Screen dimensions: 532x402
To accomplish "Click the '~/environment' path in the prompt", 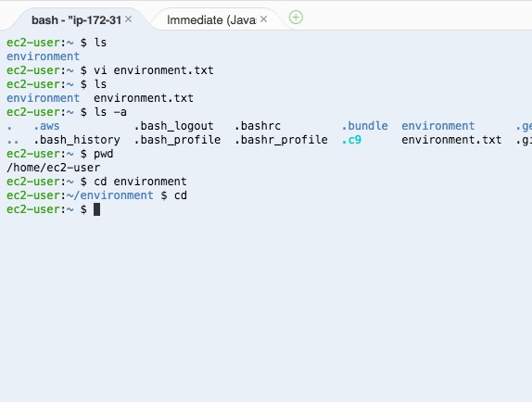I will click(x=110, y=195).
